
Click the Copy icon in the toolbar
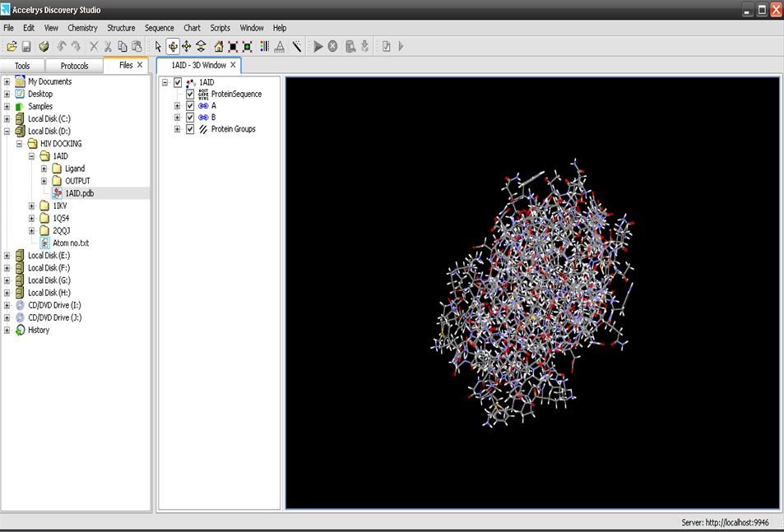pyautogui.click(x=123, y=46)
